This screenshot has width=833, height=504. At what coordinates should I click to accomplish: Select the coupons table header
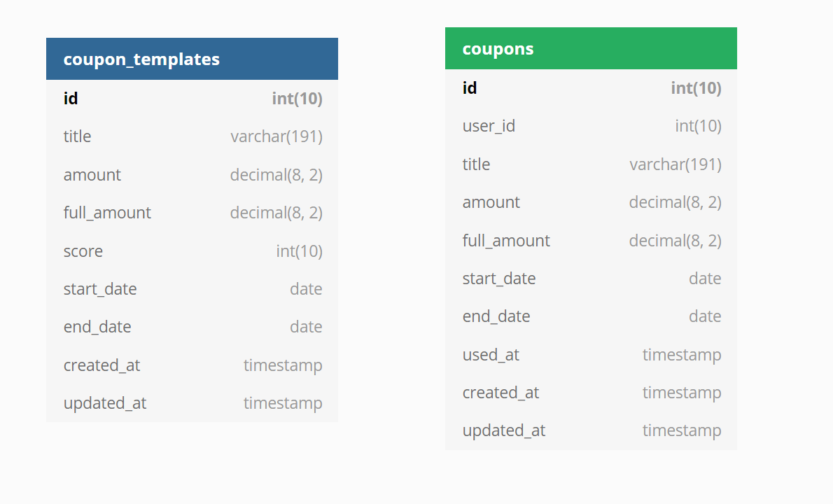591,48
